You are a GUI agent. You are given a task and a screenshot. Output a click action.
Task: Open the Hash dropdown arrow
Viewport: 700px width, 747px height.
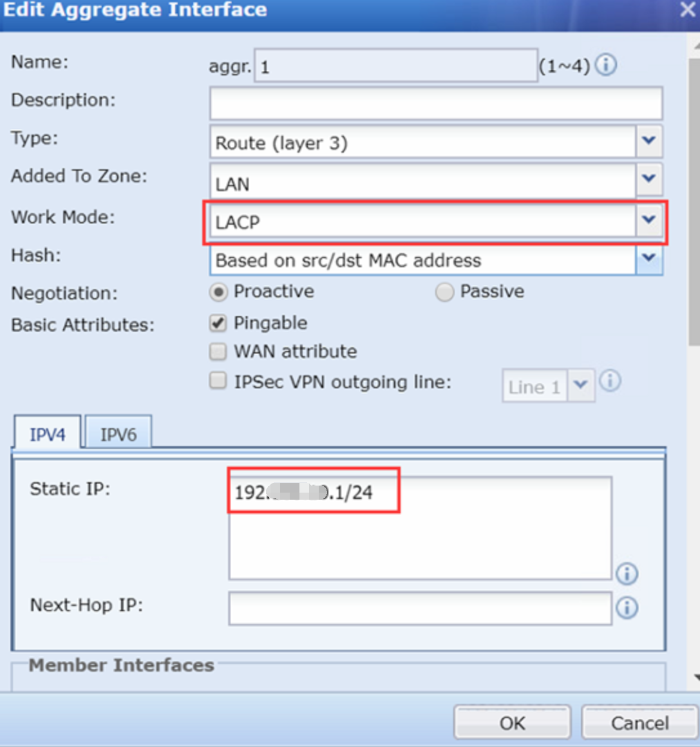click(x=648, y=259)
